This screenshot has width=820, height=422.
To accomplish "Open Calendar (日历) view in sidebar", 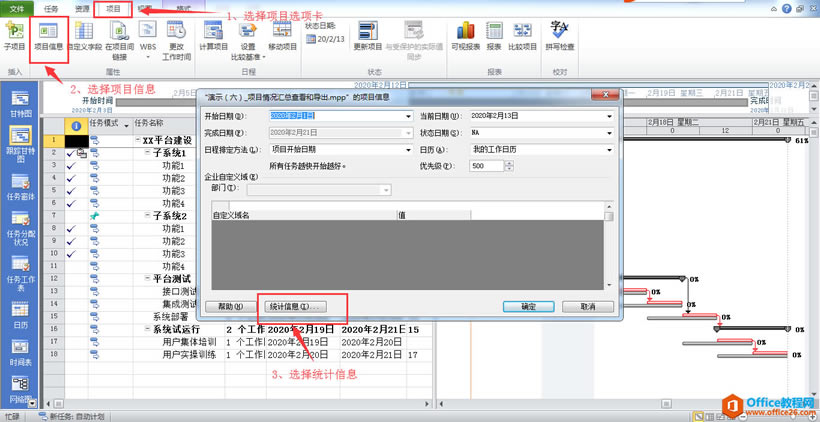I will (x=20, y=315).
